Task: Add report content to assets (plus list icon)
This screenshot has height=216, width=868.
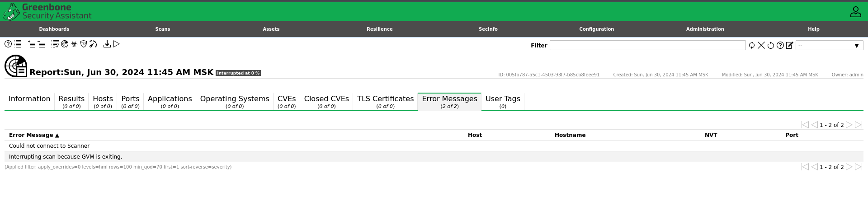Action: point(32,44)
